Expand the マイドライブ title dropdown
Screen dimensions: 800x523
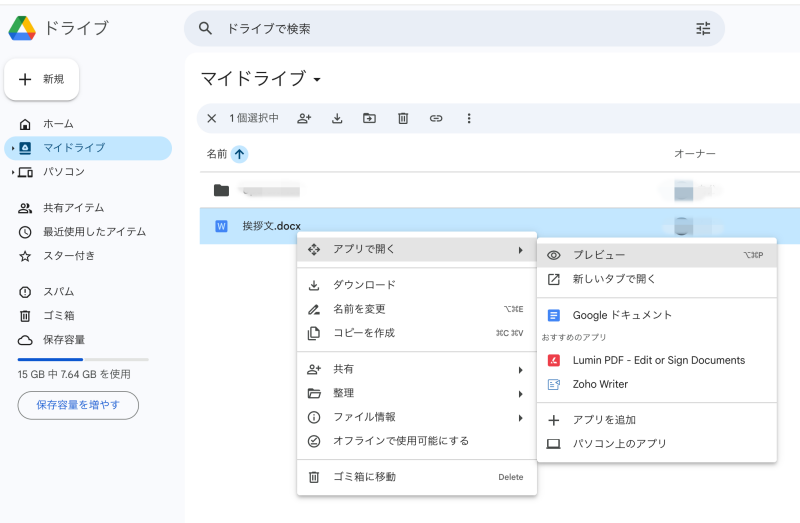(x=318, y=79)
